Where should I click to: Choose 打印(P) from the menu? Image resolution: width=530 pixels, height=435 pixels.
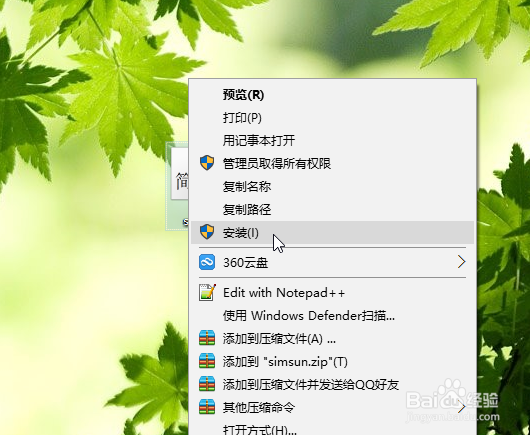coord(332,118)
